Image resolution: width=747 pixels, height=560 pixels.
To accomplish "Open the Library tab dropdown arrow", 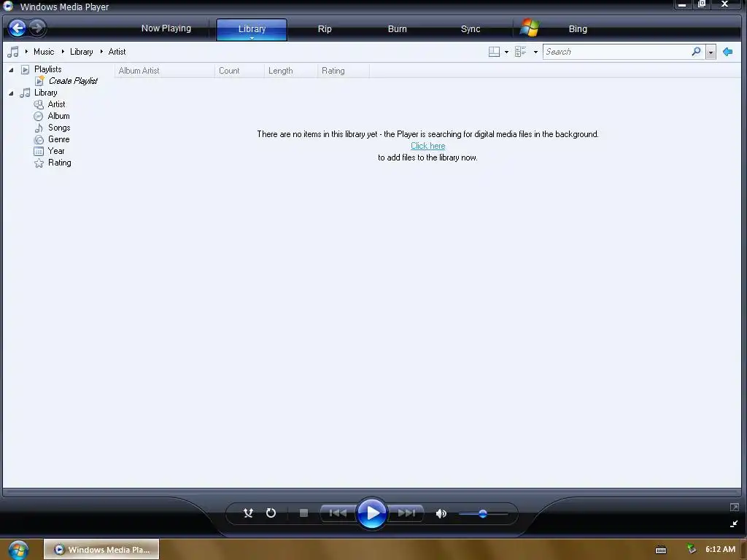I will [252, 38].
